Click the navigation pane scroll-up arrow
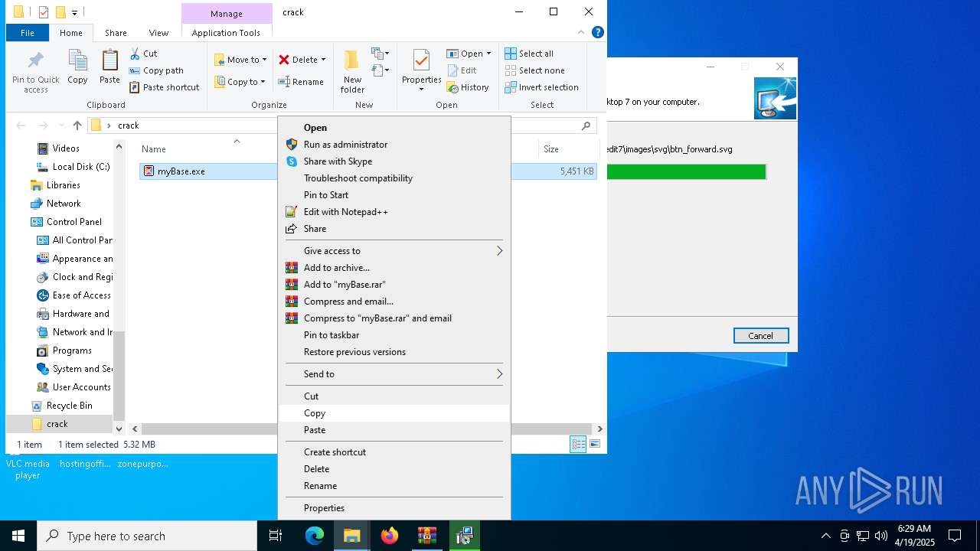 119,146
